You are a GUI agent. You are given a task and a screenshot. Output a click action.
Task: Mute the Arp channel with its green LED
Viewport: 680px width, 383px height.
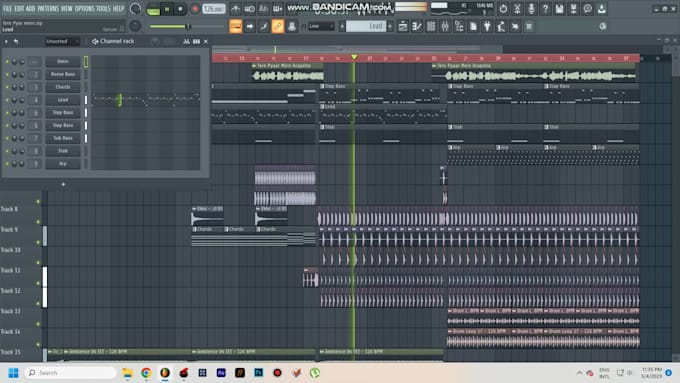coord(7,164)
